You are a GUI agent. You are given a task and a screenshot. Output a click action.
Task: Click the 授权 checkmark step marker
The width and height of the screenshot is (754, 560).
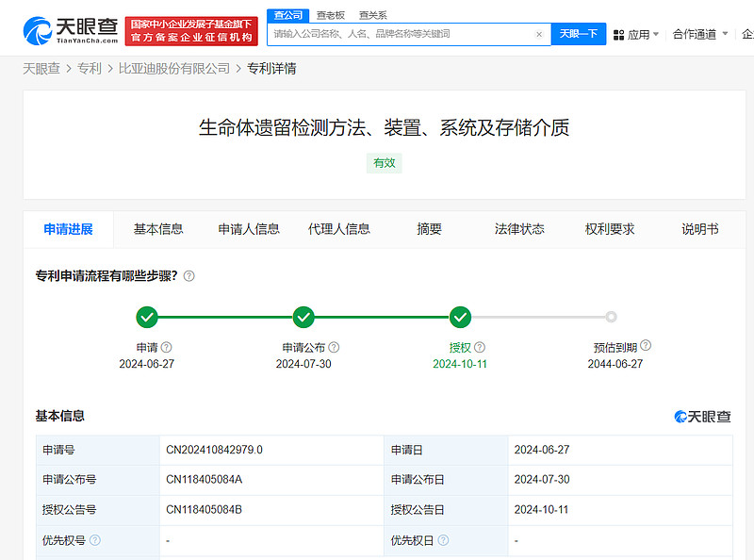tap(460, 317)
